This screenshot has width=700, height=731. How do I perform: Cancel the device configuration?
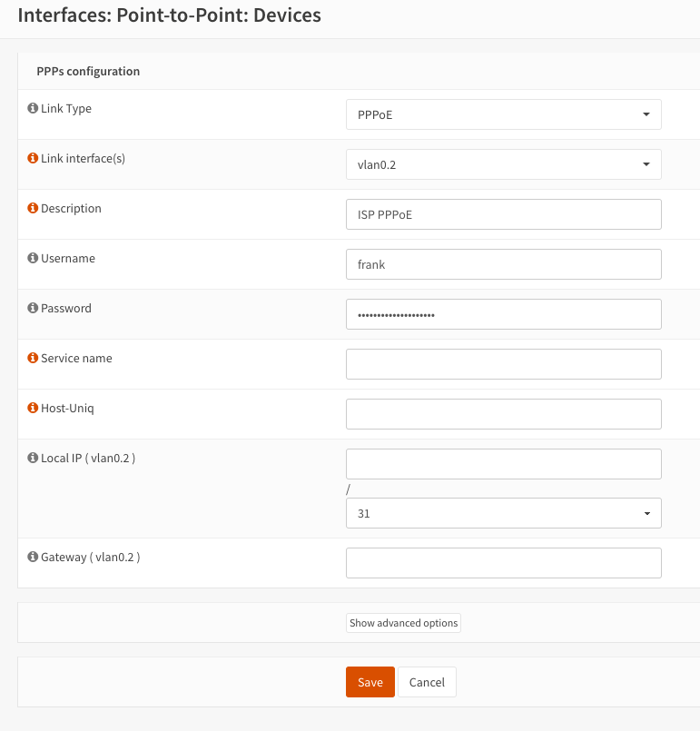point(427,682)
